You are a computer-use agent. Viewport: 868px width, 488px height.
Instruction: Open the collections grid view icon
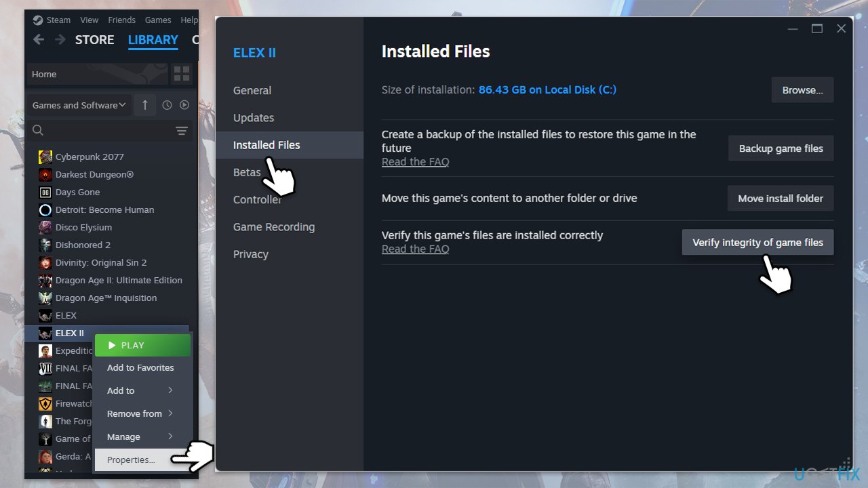coord(182,74)
